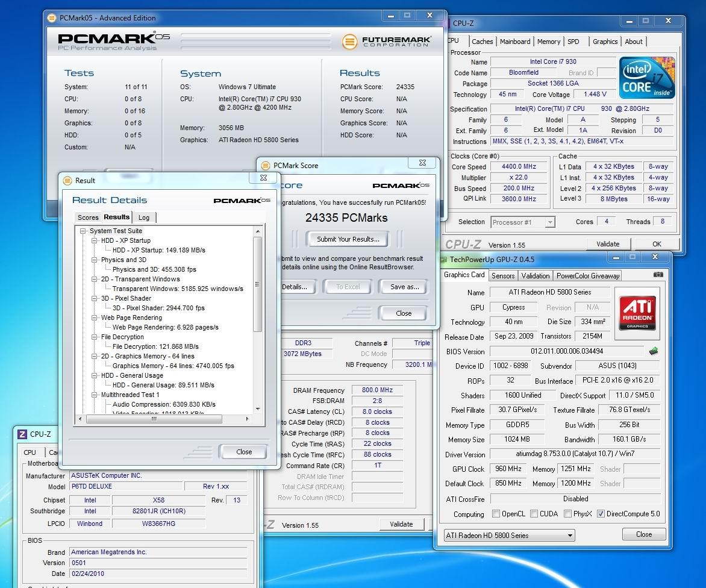The image size is (706, 588).
Task: Click Validate in the top CPU-Z window
Action: pyautogui.click(x=608, y=244)
